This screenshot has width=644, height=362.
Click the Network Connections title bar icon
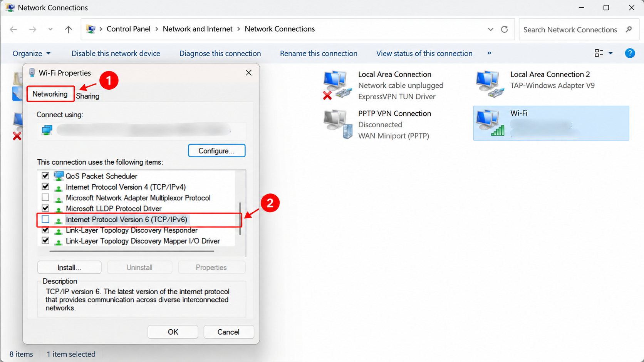pyautogui.click(x=10, y=8)
